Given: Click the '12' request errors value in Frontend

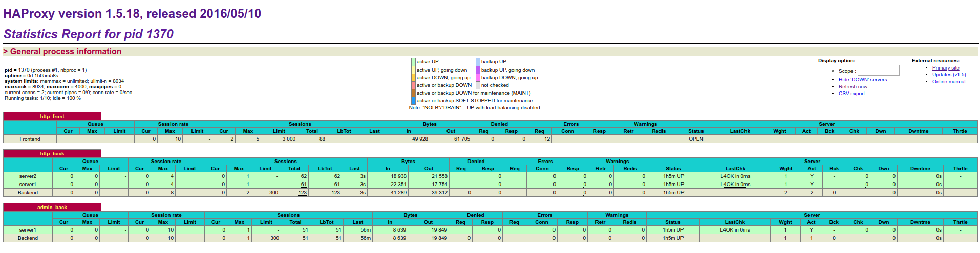Looking at the screenshot, I should click(547, 139).
